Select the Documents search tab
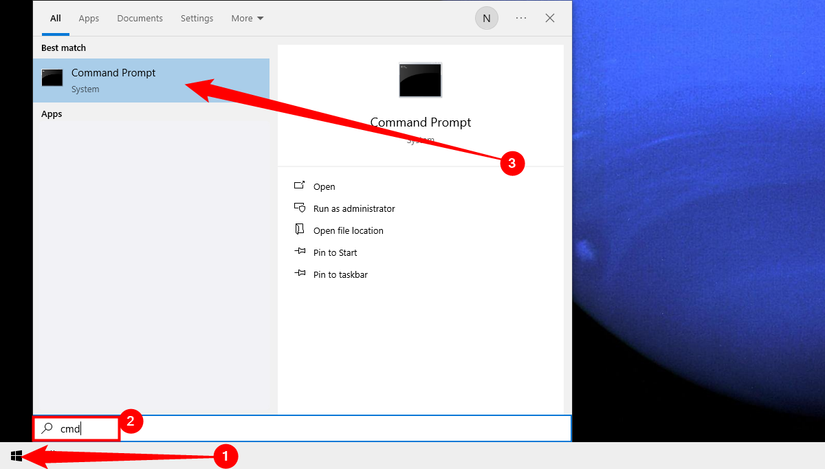Screen dimensions: 825x469 pyautogui.click(x=140, y=18)
